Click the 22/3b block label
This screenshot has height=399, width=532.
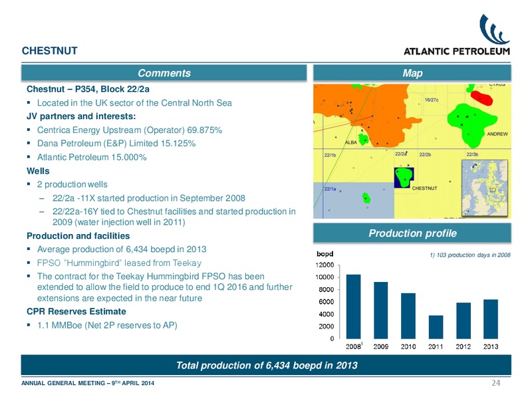pyautogui.click(x=472, y=154)
